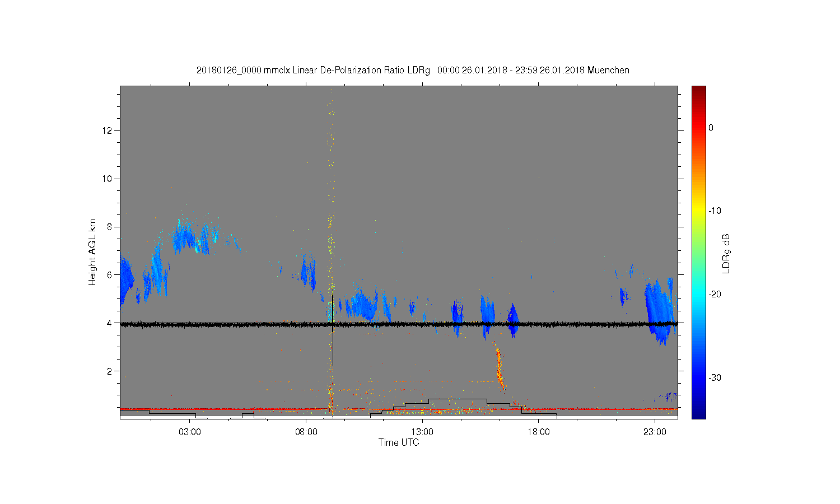Click the LDRg color scale bar

pyautogui.click(x=698, y=252)
